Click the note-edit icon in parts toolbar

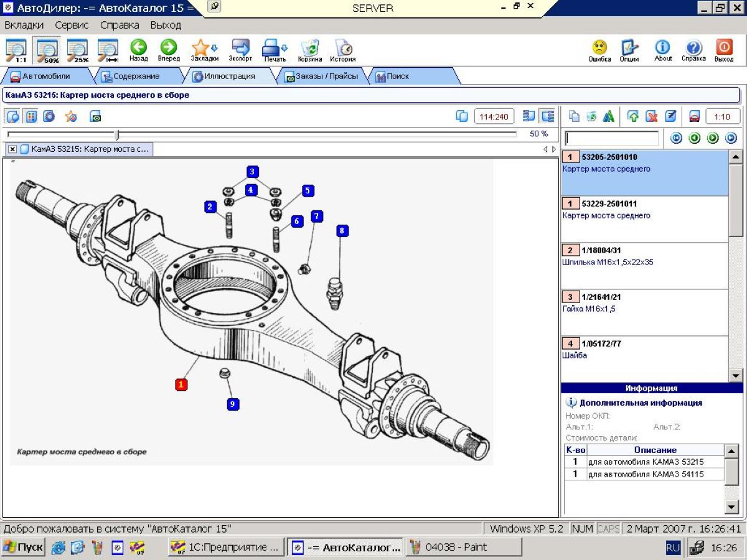[x=670, y=116]
